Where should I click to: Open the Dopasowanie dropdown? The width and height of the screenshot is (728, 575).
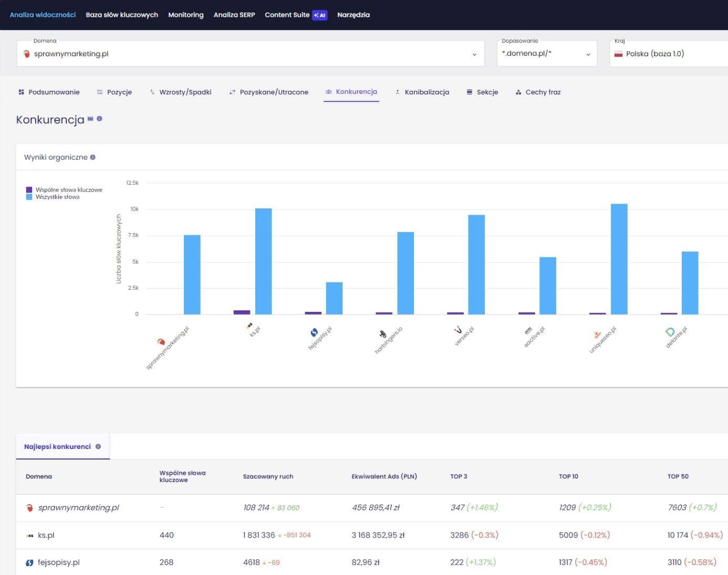(547, 54)
